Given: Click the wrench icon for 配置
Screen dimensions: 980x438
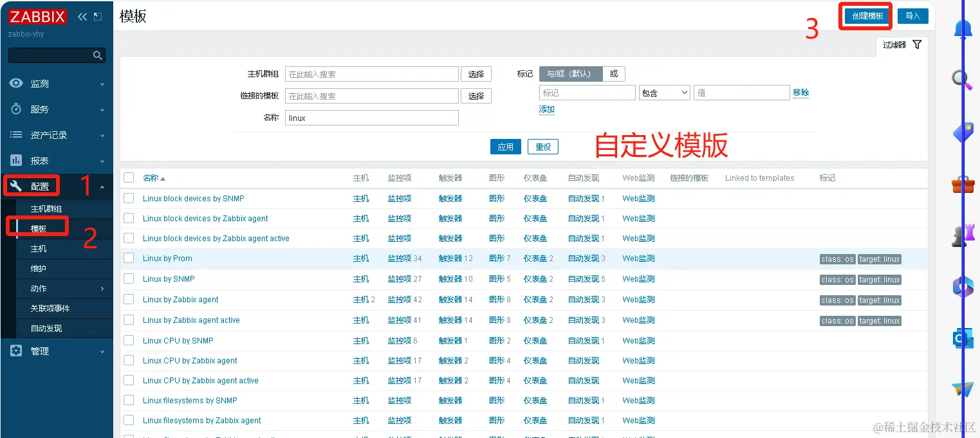Looking at the screenshot, I should [x=17, y=187].
